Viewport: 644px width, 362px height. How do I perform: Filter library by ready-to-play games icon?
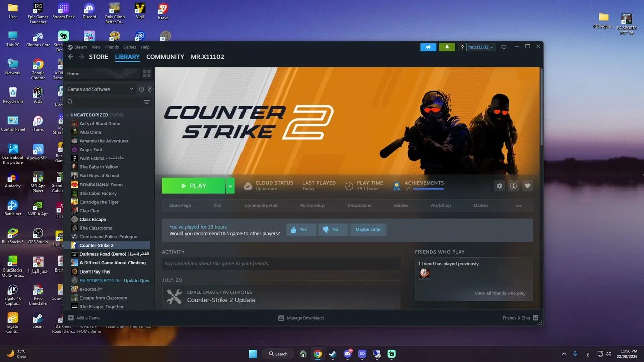click(x=150, y=89)
